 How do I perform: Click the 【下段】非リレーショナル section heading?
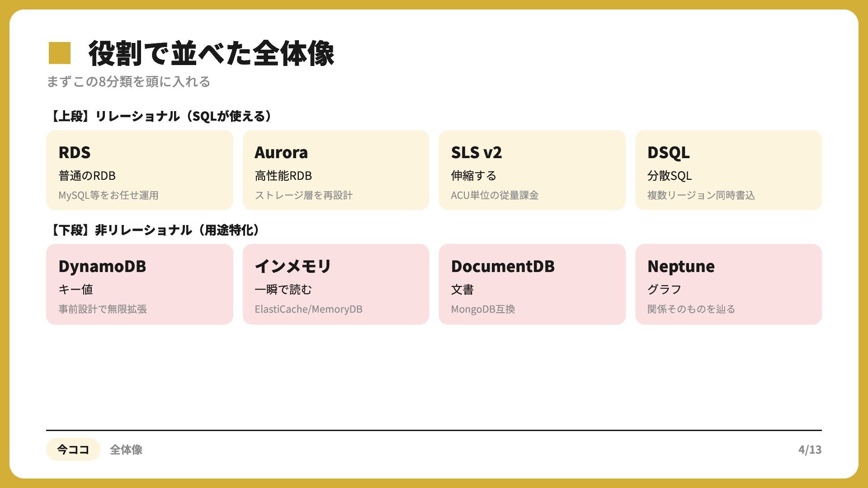click(154, 230)
